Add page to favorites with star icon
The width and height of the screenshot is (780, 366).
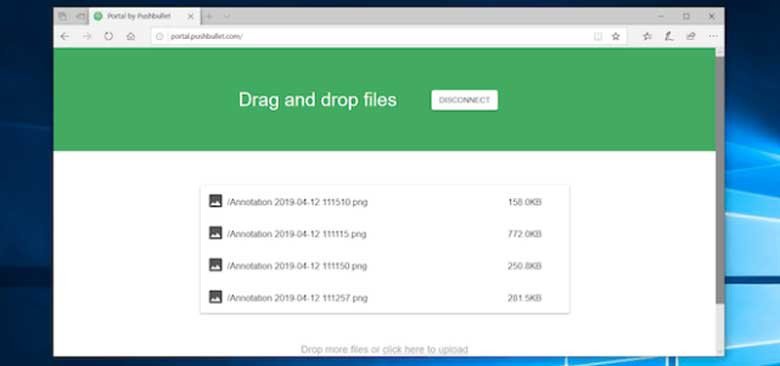tap(616, 36)
